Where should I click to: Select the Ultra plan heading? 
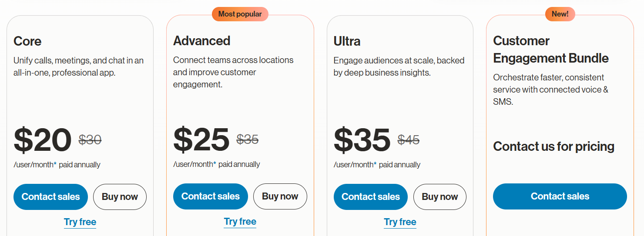click(347, 41)
